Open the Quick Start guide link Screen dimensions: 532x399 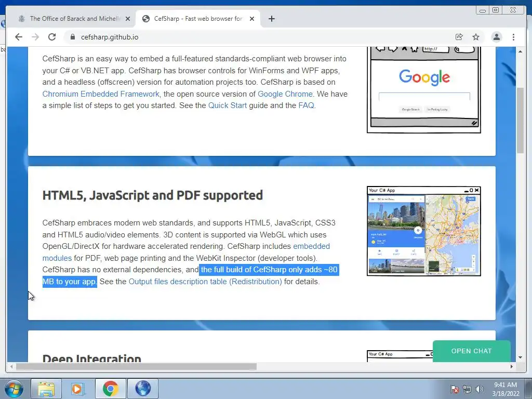(228, 105)
